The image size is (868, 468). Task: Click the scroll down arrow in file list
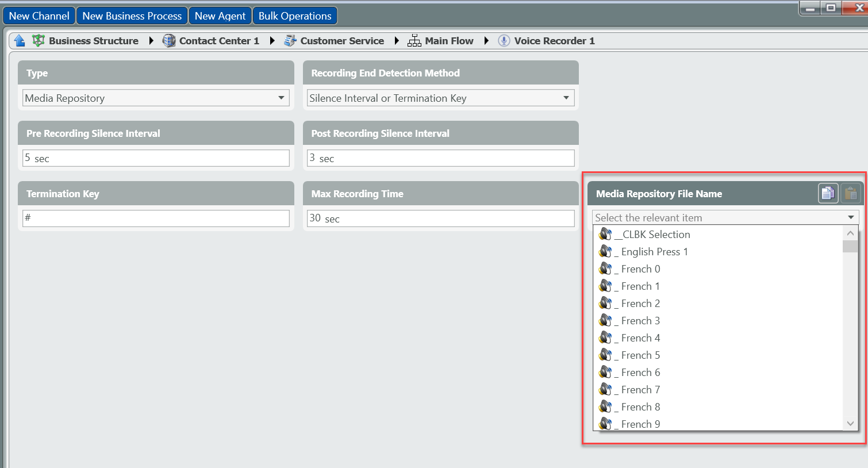coord(850,423)
